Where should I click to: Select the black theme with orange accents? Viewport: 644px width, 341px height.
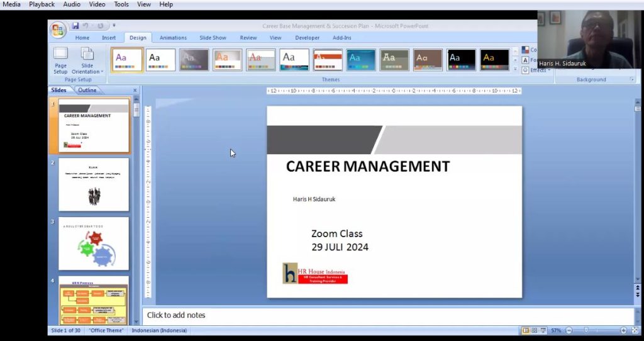[495, 60]
